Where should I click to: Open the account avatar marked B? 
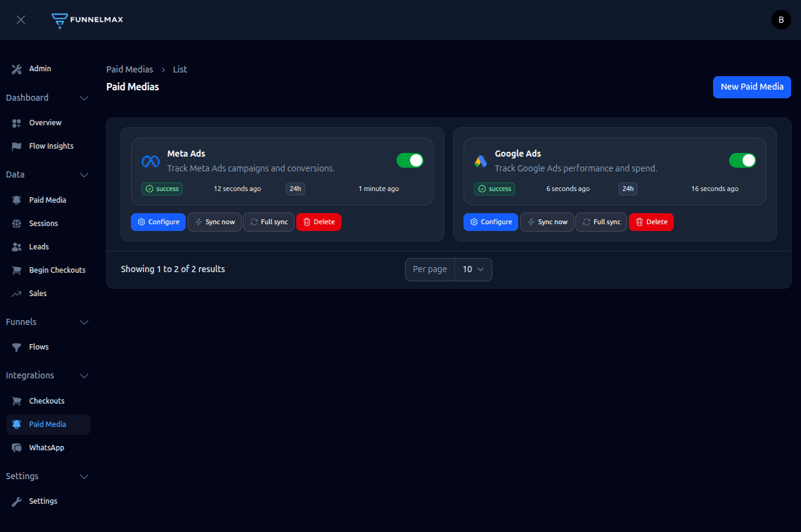pos(781,19)
